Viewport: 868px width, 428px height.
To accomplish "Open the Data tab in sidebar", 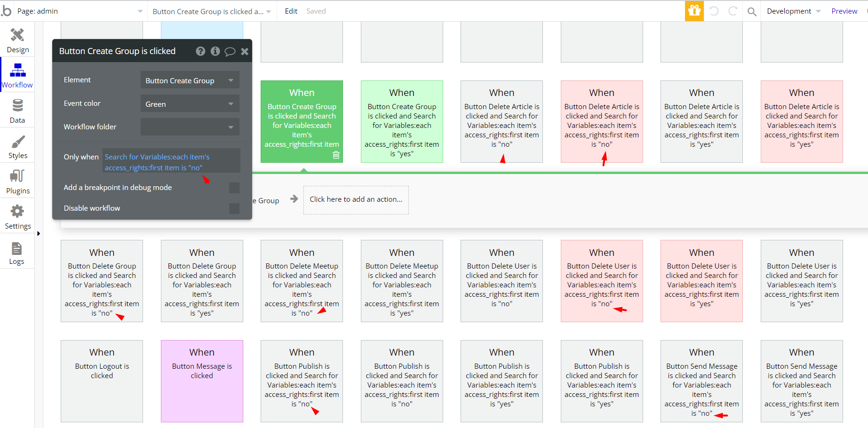I will point(17,111).
